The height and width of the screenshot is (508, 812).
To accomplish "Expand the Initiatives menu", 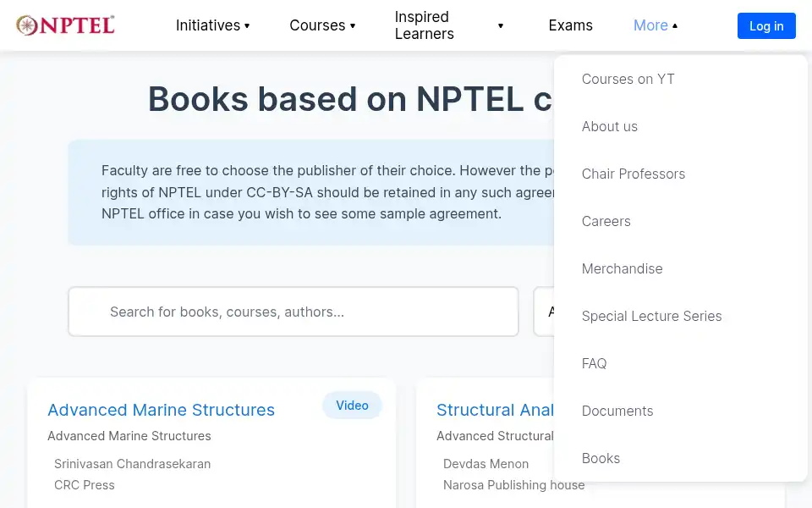I will (212, 25).
